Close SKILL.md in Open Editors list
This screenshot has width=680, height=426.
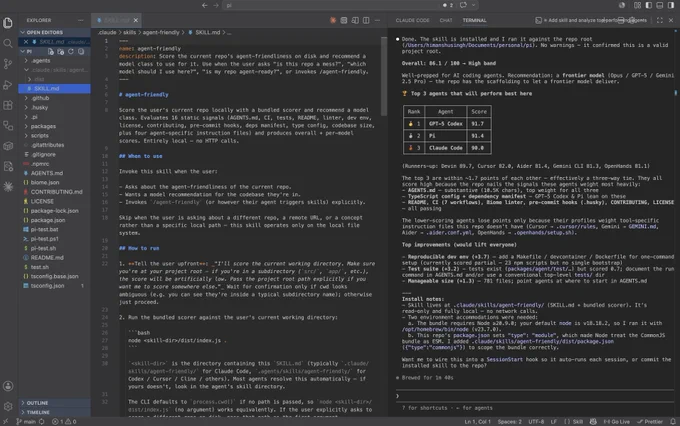(x=26, y=42)
